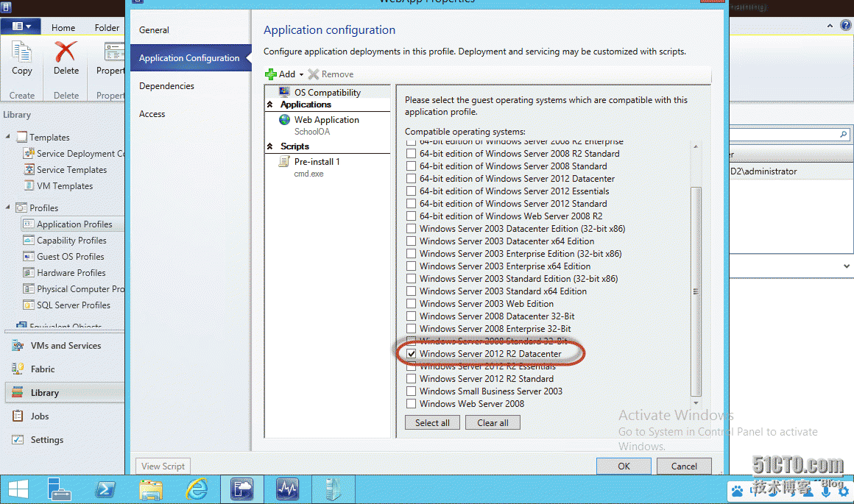Screen dimensions: 854x504
Task: Click the Clear all button
Action: [x=493, y=423]
